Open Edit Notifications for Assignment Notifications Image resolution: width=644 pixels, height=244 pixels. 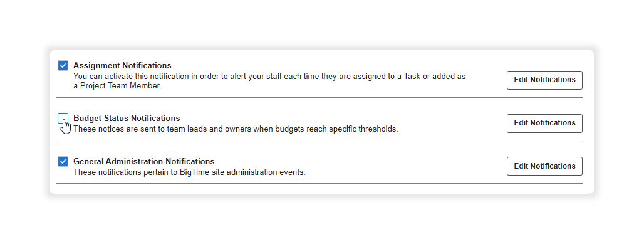pyautogui.click(x=544, y=80)
